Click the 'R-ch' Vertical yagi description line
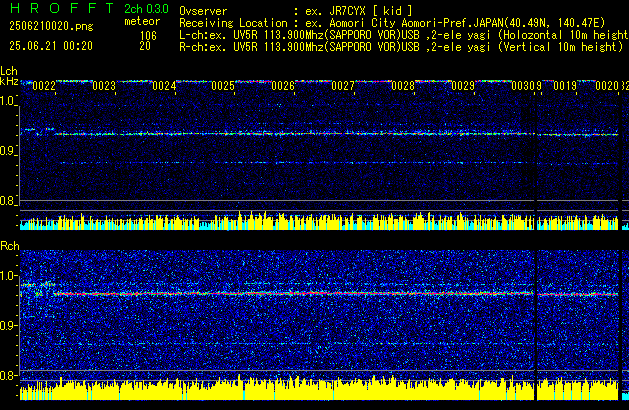 pyautogui.click(x=401, y=47)
